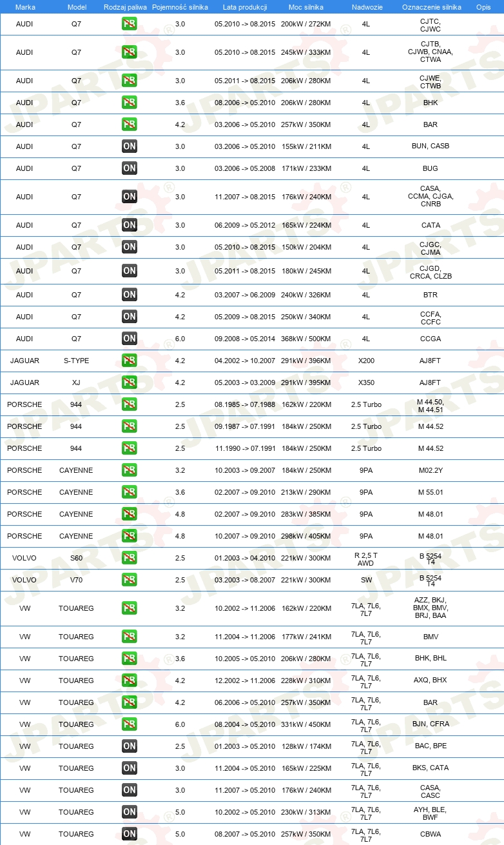Select engine codes AYH, BLE, BWF
This screenshot has width=504, height=845.
coord(431,813)
